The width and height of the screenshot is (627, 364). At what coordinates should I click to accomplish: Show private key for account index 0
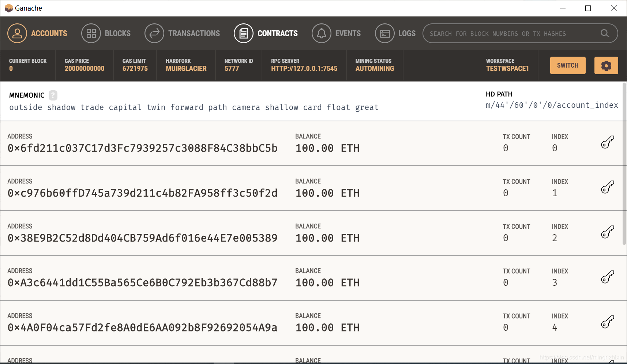[x=608, y=142]
